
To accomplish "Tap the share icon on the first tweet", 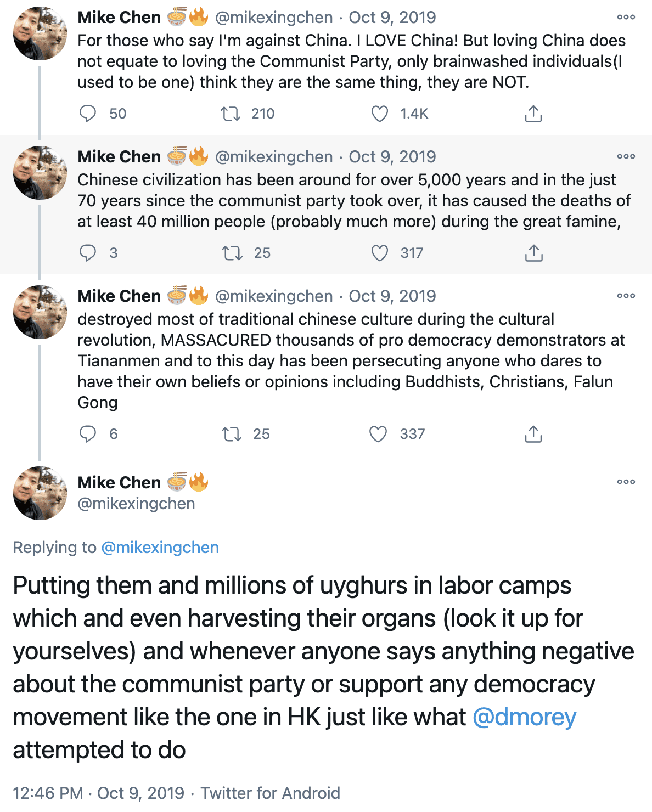I will point(532,114).
